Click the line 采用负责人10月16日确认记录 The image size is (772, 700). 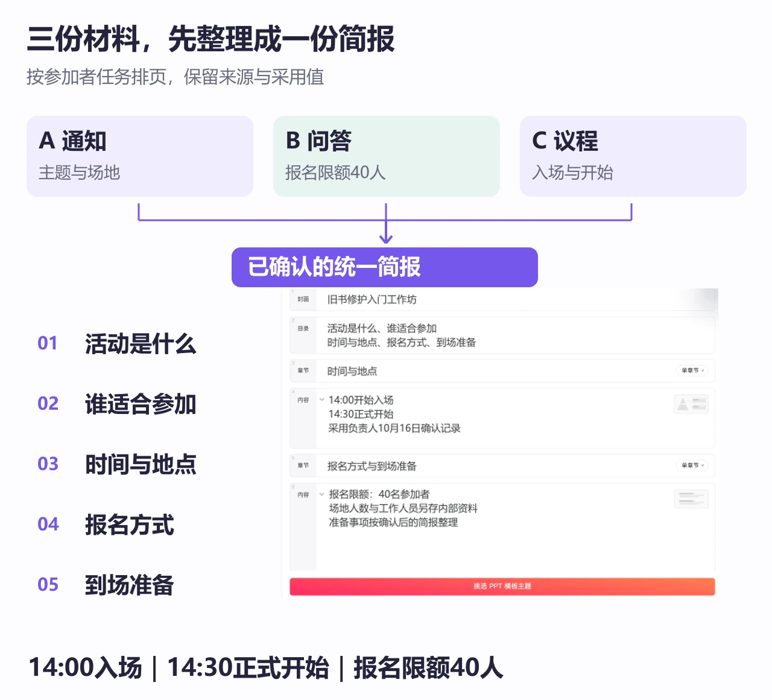pyautogui.click(x=394, y=428)
